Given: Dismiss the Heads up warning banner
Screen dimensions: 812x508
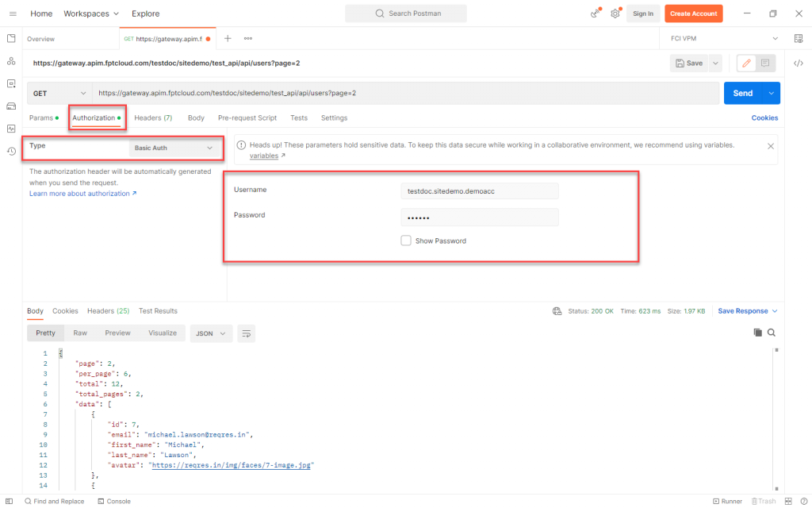Looking at the screenshot, I should [771, 146].
